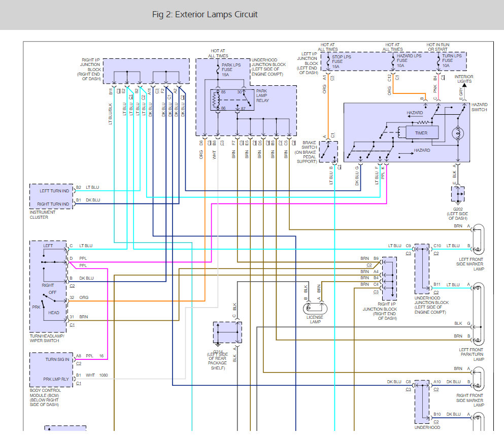The image size is (504, 436).
Task: Select the '31 BRN' terminal label
Action: [x=79, y=317]
